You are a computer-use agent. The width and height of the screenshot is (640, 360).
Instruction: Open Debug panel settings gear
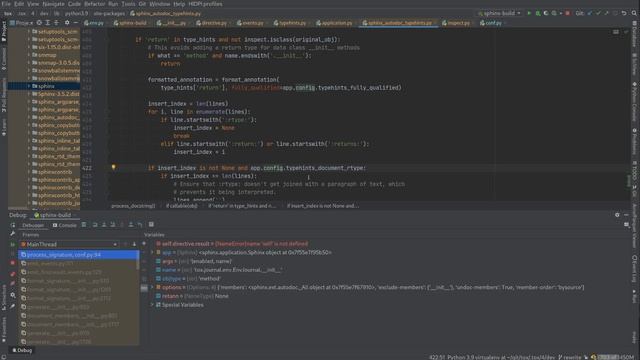coord(617,215)
